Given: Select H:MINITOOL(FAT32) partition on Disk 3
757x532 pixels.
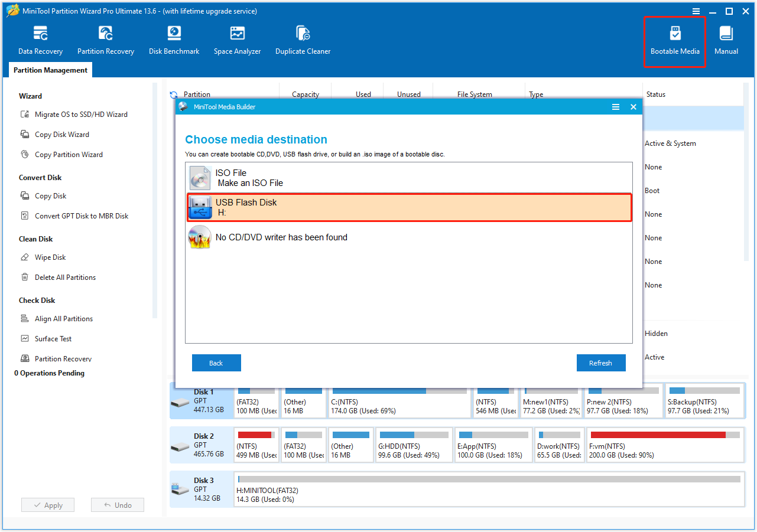Looking at the screenshot, I should 489,489.
